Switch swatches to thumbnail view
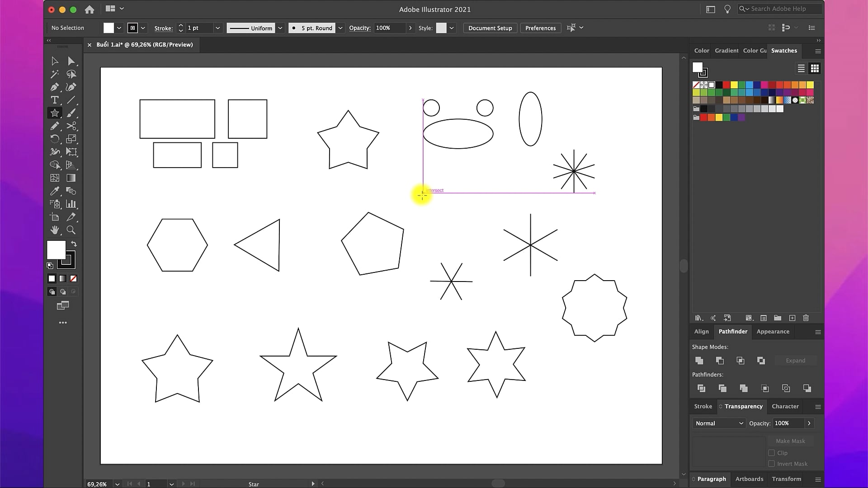The height and width of the screenshot is (488, 868). [815, 68]
